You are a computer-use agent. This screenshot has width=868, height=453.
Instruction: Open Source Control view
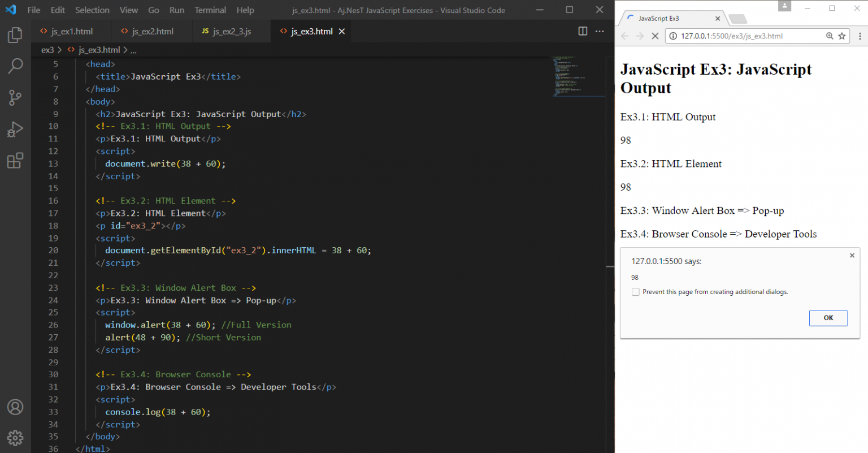coord(15,98)
